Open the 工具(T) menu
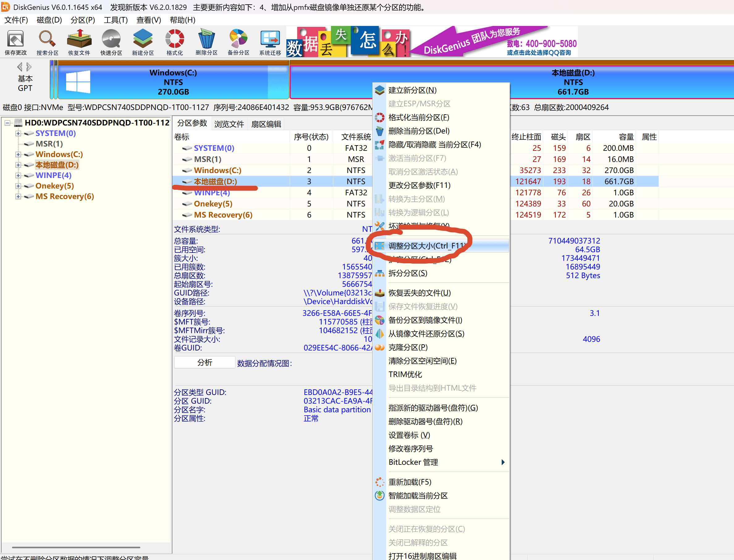 [116, 20]
